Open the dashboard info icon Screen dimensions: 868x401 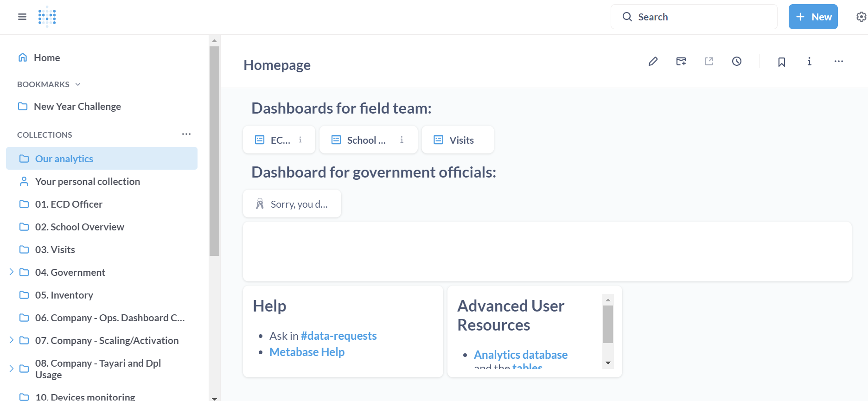pyautogui.click(x=809, y=61)
